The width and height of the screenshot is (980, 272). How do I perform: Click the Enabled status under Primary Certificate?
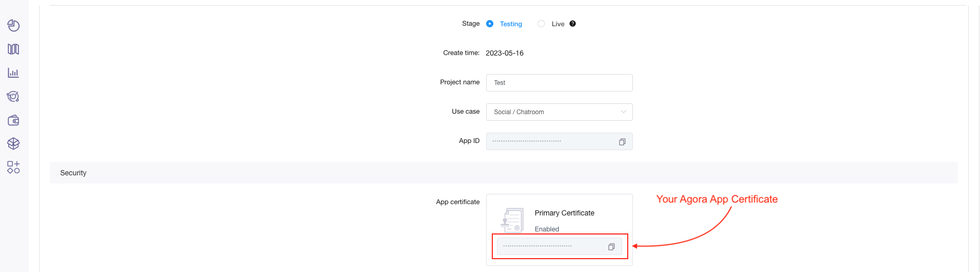pyautogui.click(x=546, y=229)
